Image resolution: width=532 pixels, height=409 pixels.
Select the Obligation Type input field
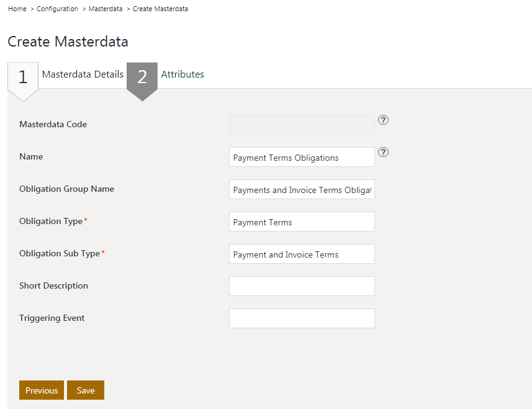click(302, 222)
